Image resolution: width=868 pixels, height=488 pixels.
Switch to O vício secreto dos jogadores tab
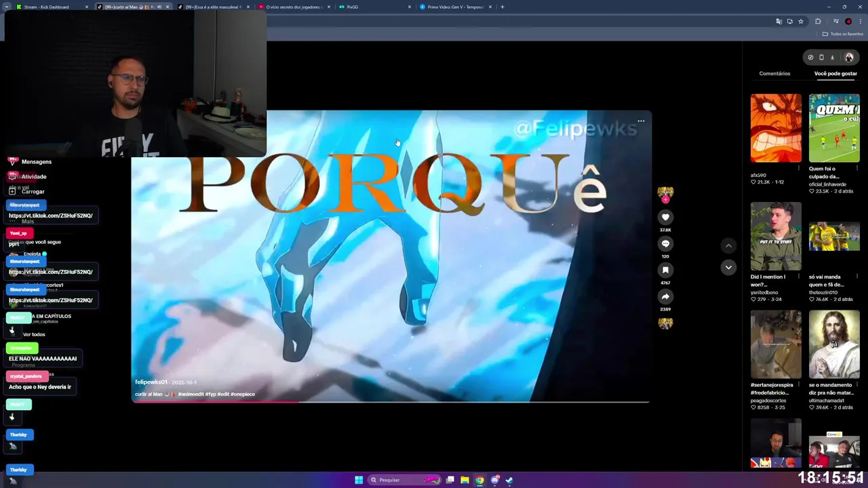pyautogui.click(x=293, y=7)
